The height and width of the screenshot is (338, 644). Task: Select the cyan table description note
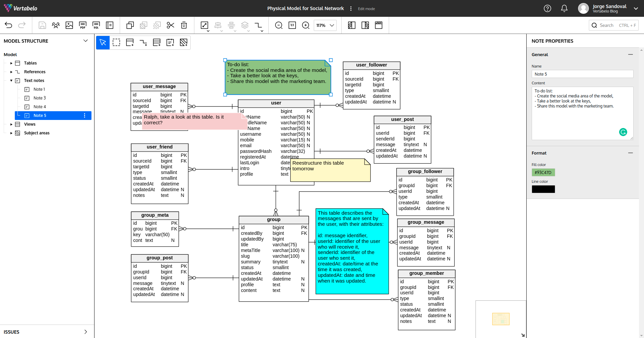click(x=352, y=251)
